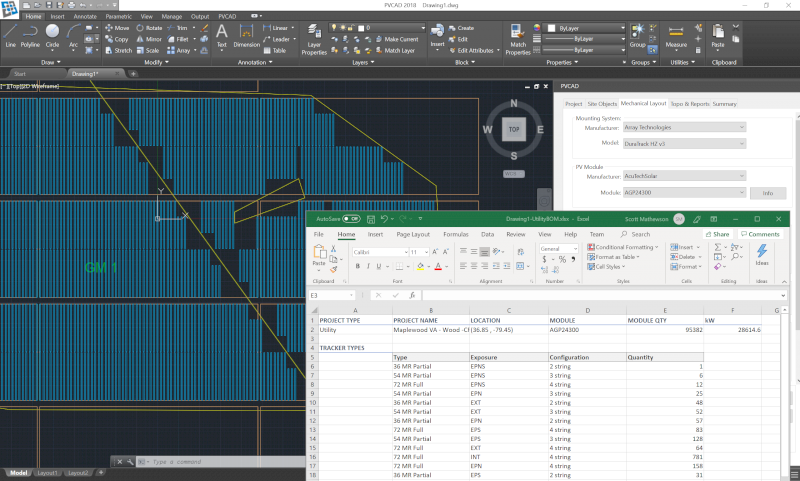Click TOP face on the ViewCube

(514, 129)
